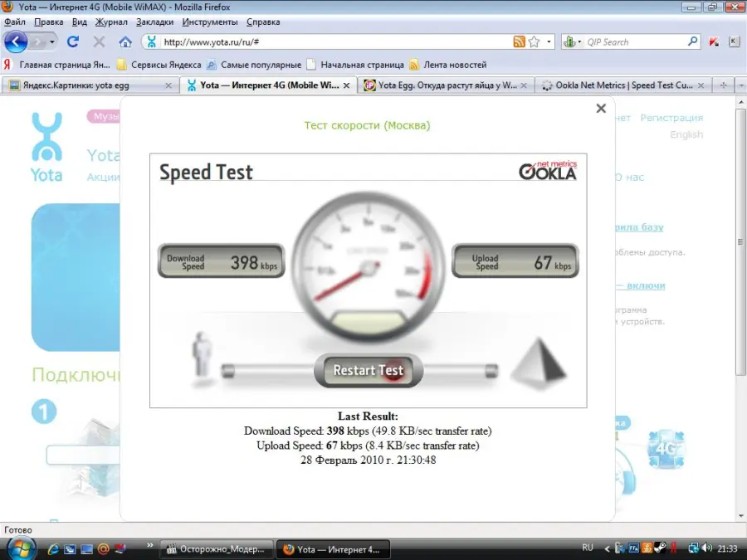Viewport: 747px width, 560px height.
Task: Open the Закладки menu
Action: pyautogui.click(x=155, y=22)
